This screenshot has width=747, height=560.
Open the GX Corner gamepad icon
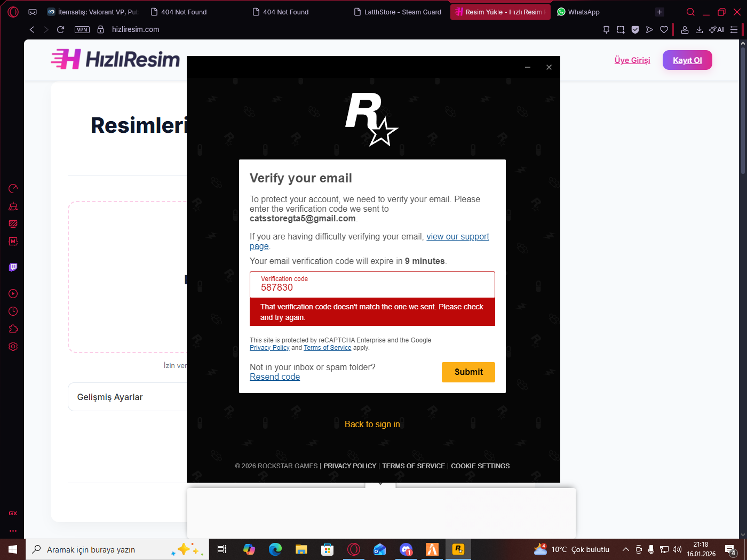[33, 12]
